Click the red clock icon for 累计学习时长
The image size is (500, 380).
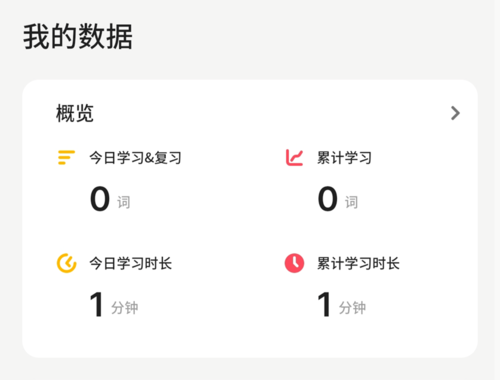click(x=294, y=263)
